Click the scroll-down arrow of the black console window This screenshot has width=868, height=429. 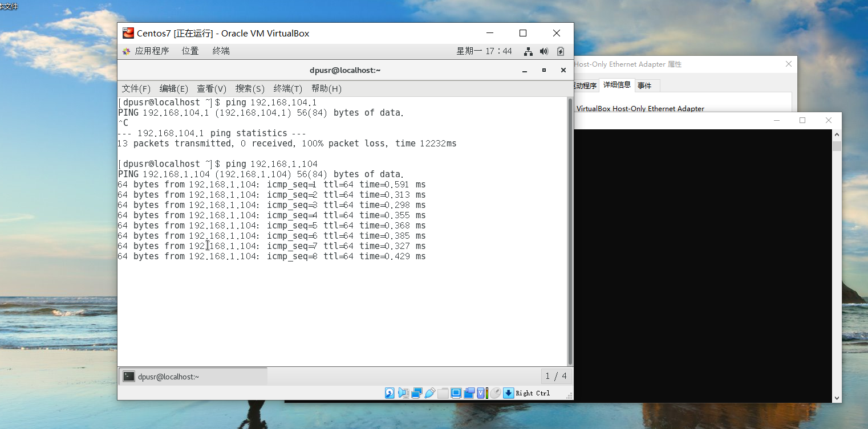tap(837, 398)
